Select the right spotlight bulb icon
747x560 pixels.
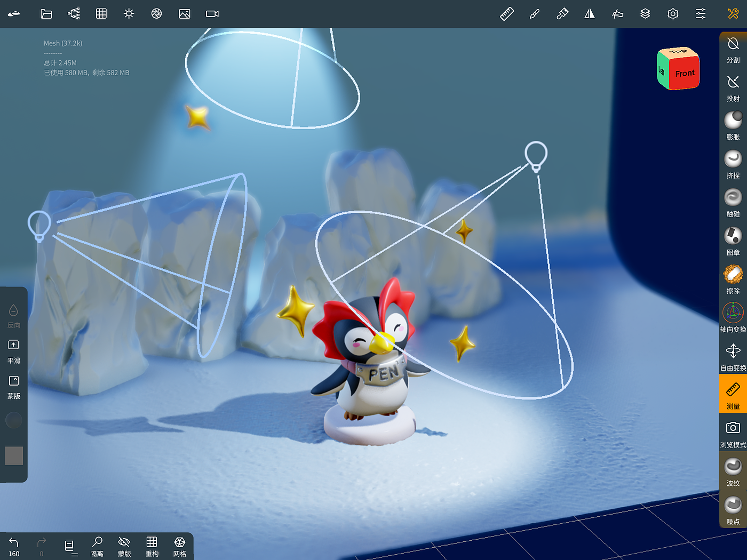click(536, 156)
